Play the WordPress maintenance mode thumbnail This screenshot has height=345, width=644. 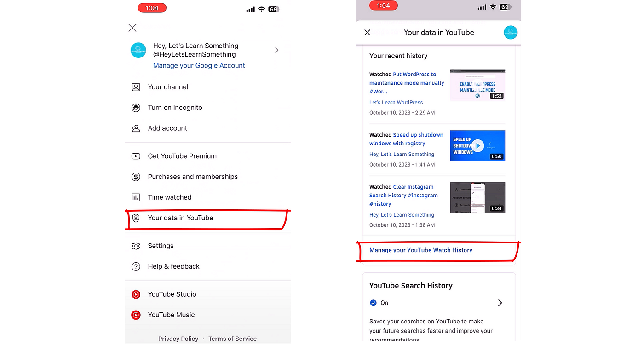click(x=477, y=85)
